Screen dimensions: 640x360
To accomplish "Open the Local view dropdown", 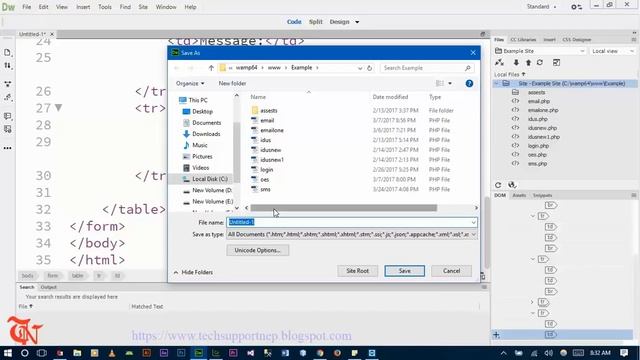I will [x=613, y=51].
